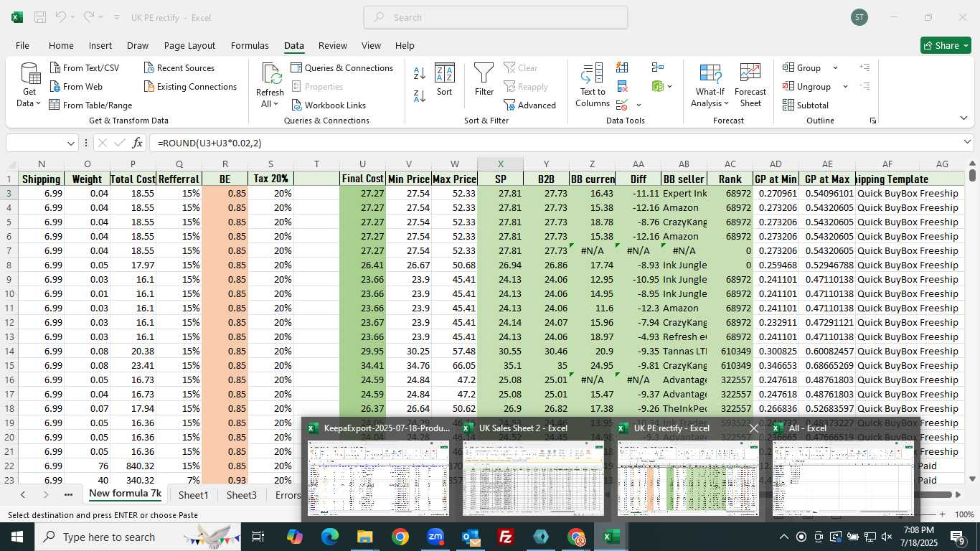Switch to the Home ribbon tab
The width and height of the screenshot is (980, 551).
click(x=61, y=45)
